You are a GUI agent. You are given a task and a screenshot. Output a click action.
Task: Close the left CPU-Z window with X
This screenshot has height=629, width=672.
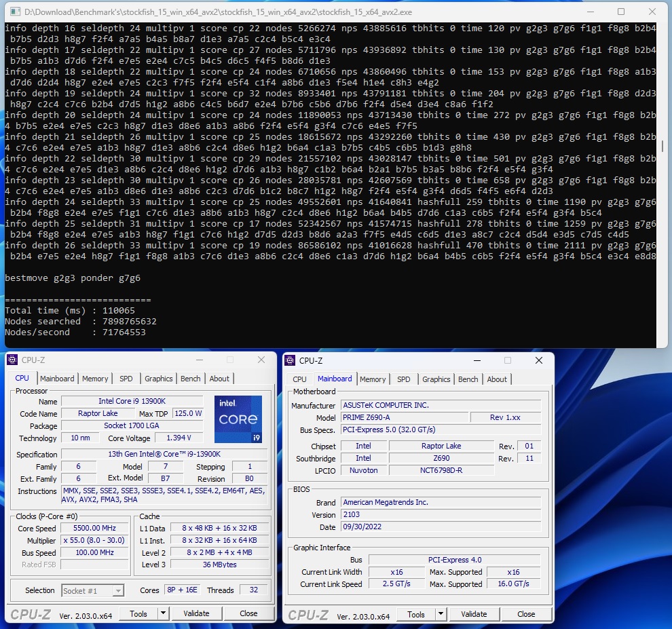click(261, 360)
